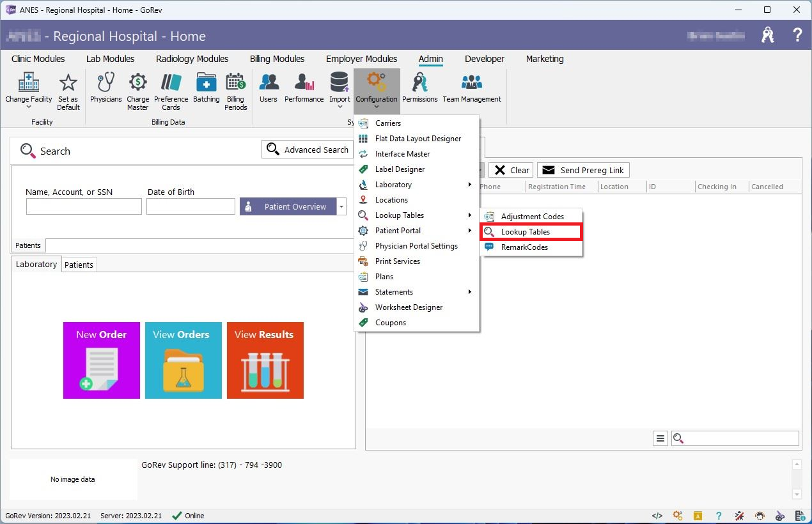Viewport: 812px width, 524px height.
Task: Click the help question mark in header
Action: pos(797,35)
